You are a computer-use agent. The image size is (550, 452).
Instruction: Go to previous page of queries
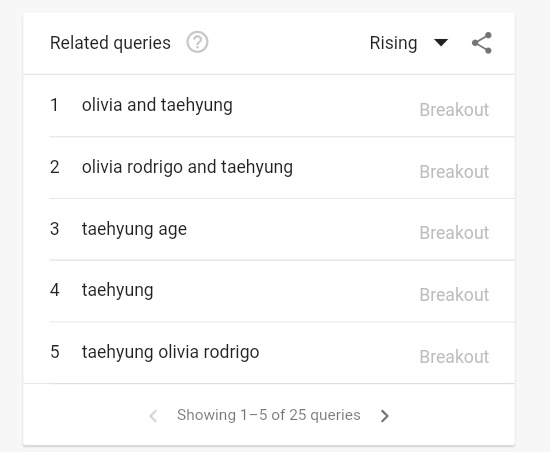click(153, 416)
